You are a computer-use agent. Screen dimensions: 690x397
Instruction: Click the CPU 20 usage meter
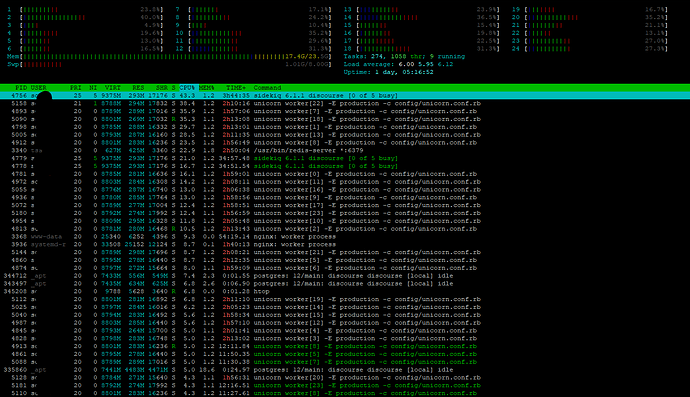tap(590, 17)
